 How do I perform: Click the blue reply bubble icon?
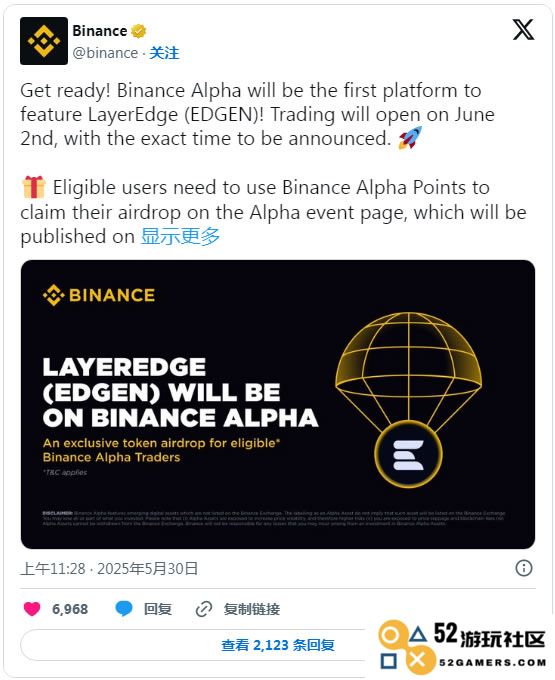point(124,609)
